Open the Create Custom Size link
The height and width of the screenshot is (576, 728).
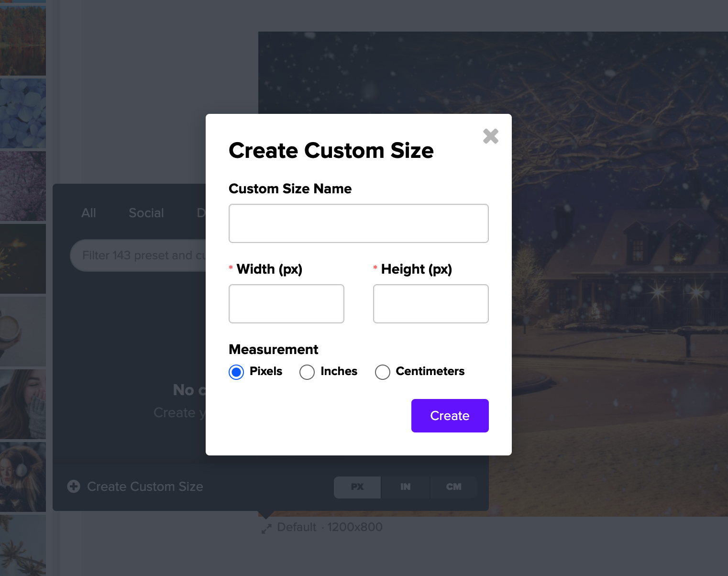click(145, 487)
